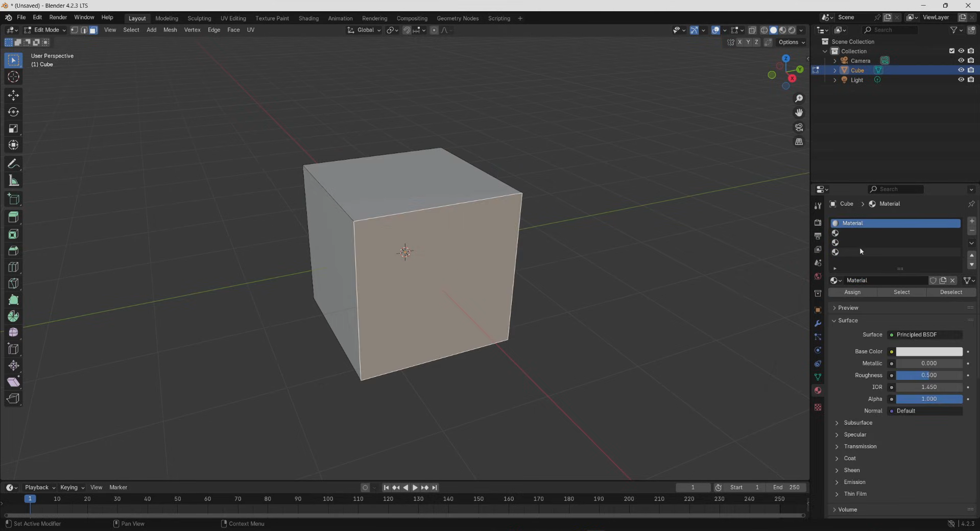The image size is (980, 531).
Task: Click the Base Color swatch
Action: (x=929, y=352)
